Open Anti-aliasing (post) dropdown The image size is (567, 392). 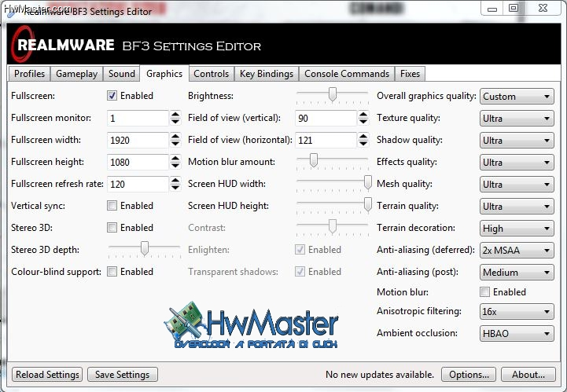517,273
